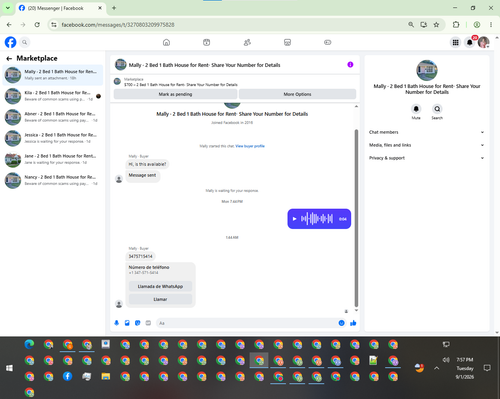The image size is (500, 399).
Task: Click listing thumbnail in the right panel
Action: 427,70
